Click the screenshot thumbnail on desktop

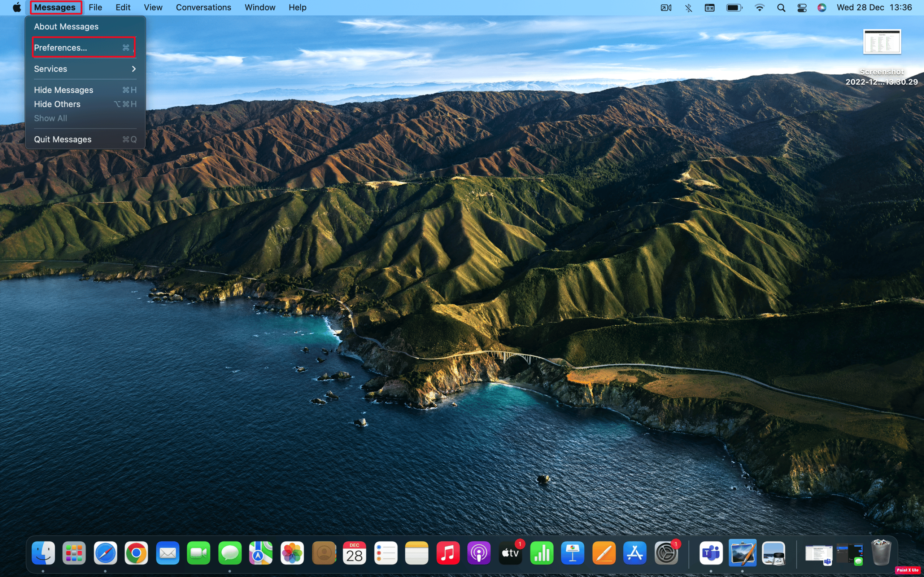[881, 42]
